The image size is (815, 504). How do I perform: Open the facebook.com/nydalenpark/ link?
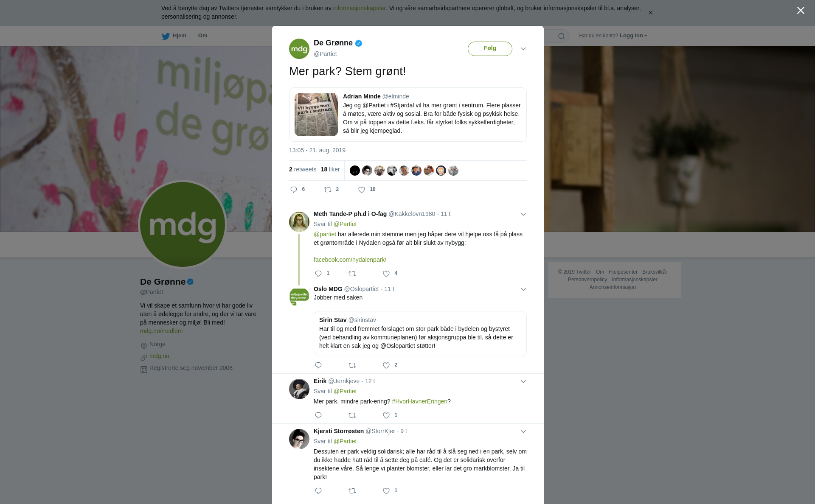click(x=350, y=260)
